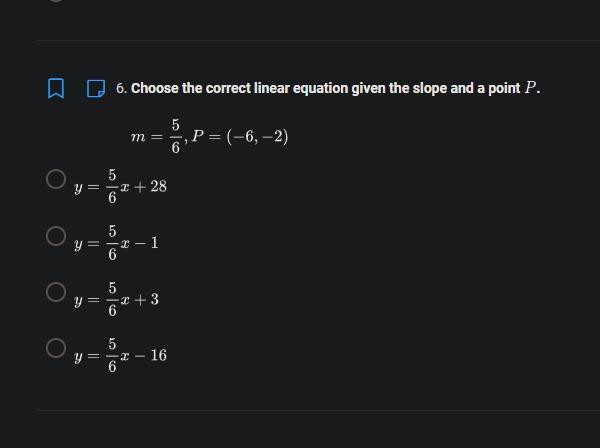Pick the radio button for 5/6x + 3
Viewport: 600px width, 448px height.
pyautogui.click(x=56, y=292)
